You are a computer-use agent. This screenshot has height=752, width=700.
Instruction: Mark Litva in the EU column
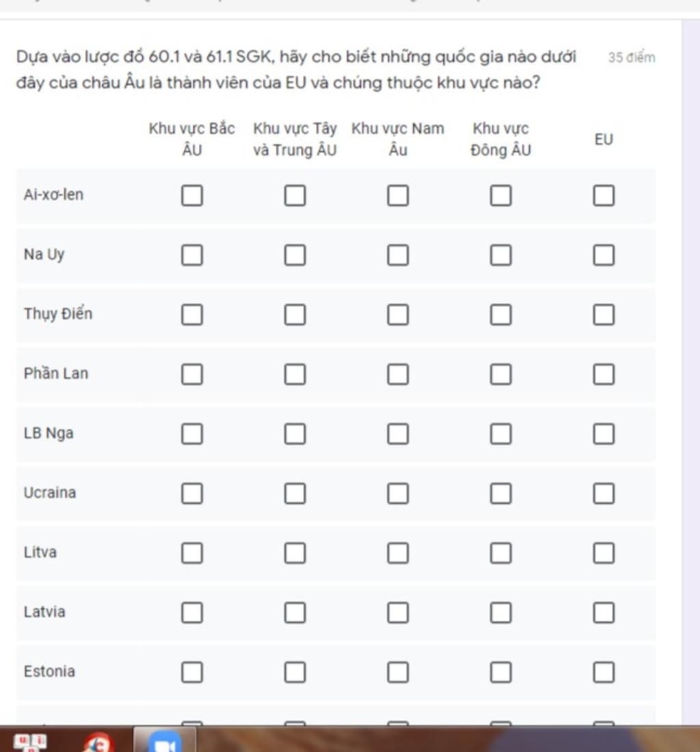coord(604,552)
